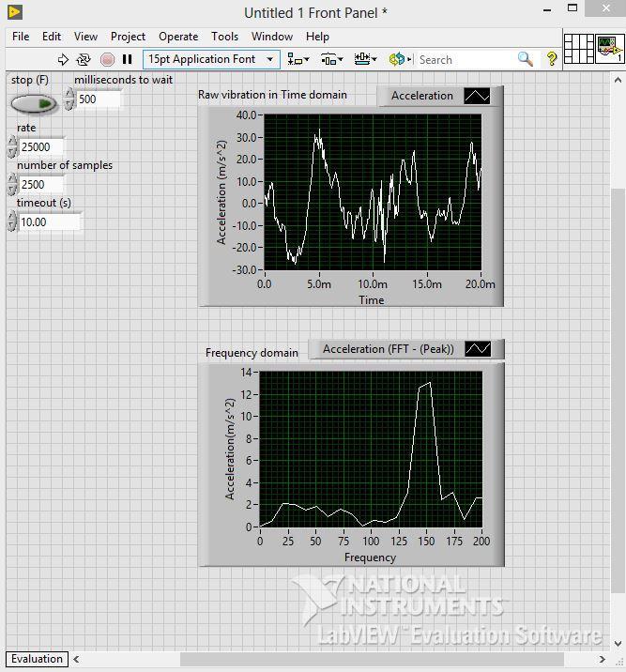Click the vertical scrollbar up arrow

click(618, 80)
